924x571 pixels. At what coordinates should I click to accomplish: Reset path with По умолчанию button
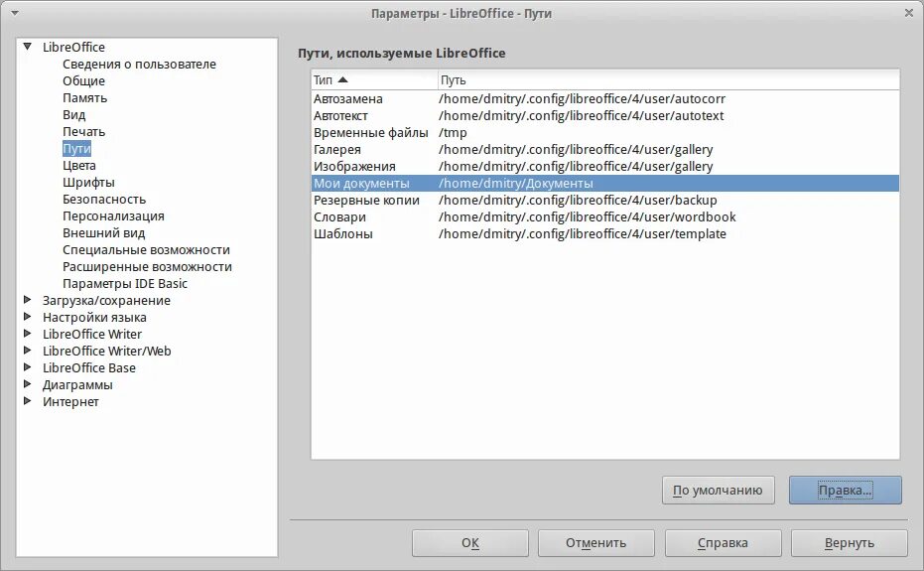718,491
